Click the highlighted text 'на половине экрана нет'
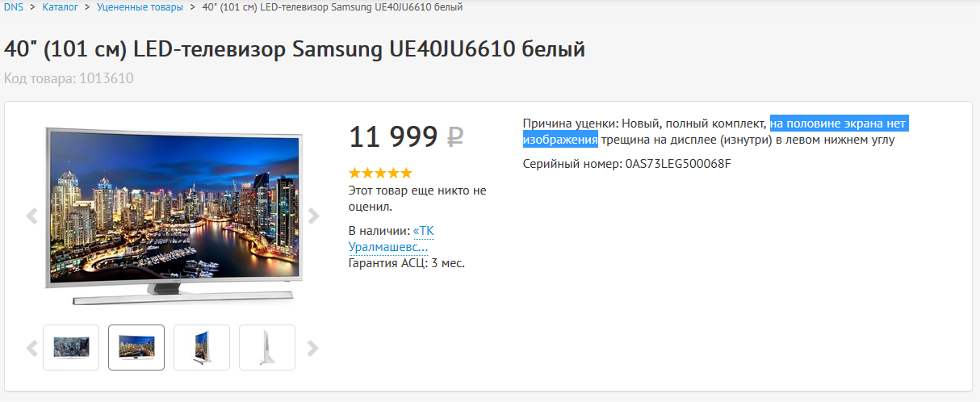The image size is (980, 402). tap(839, 124)
